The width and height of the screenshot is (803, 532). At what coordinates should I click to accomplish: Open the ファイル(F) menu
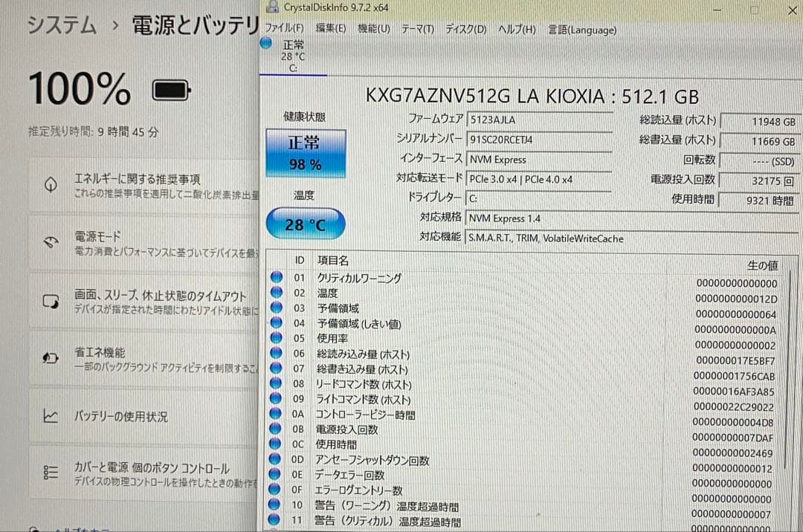pos(281,30)
